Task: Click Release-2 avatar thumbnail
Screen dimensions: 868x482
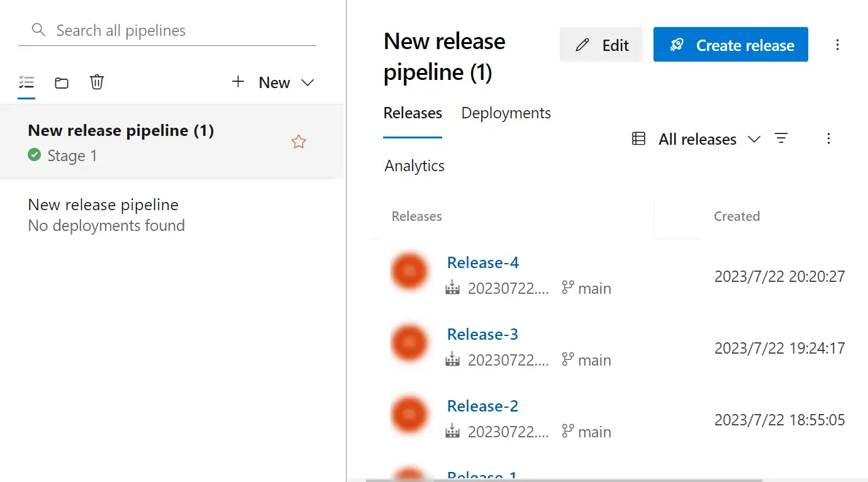Action: pos(409,415)
